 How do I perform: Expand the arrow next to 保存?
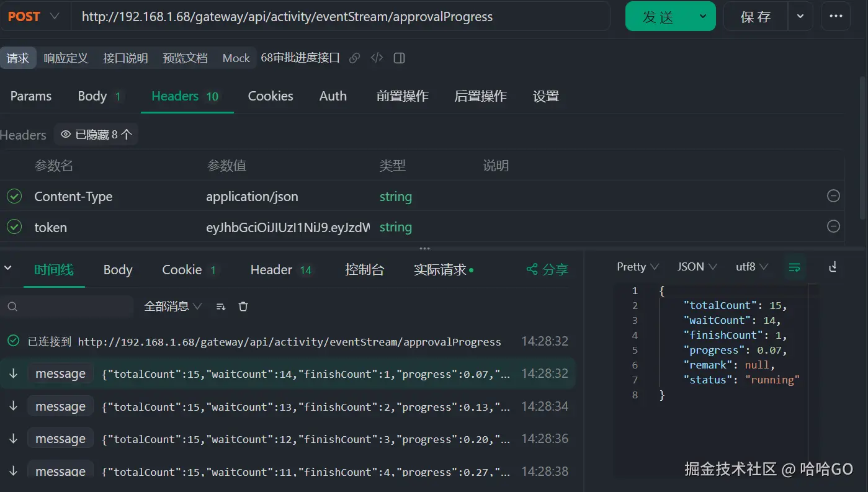pyautogui.click(x=800, y=17)
